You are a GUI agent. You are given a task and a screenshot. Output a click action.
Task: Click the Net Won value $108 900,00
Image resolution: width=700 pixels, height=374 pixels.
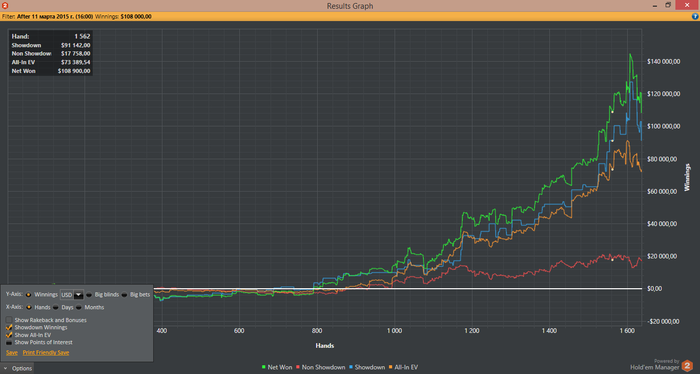coord(74,71)
